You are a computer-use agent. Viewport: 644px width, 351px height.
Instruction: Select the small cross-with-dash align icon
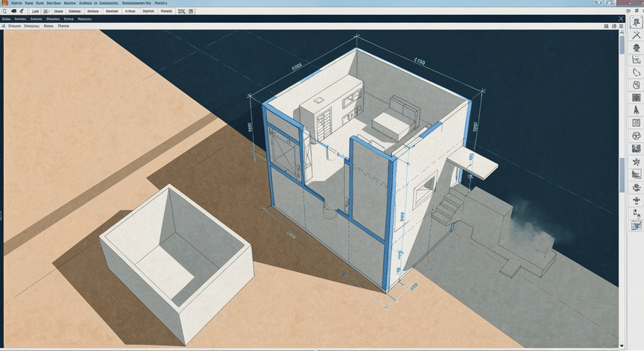point(637,200)
